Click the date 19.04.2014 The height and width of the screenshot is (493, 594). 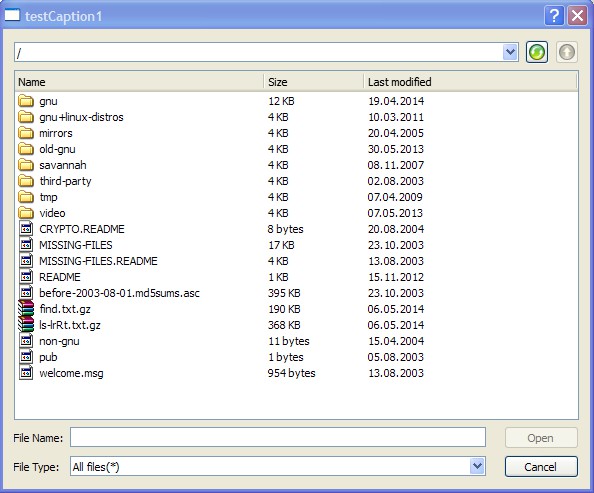tap(396, 101)
